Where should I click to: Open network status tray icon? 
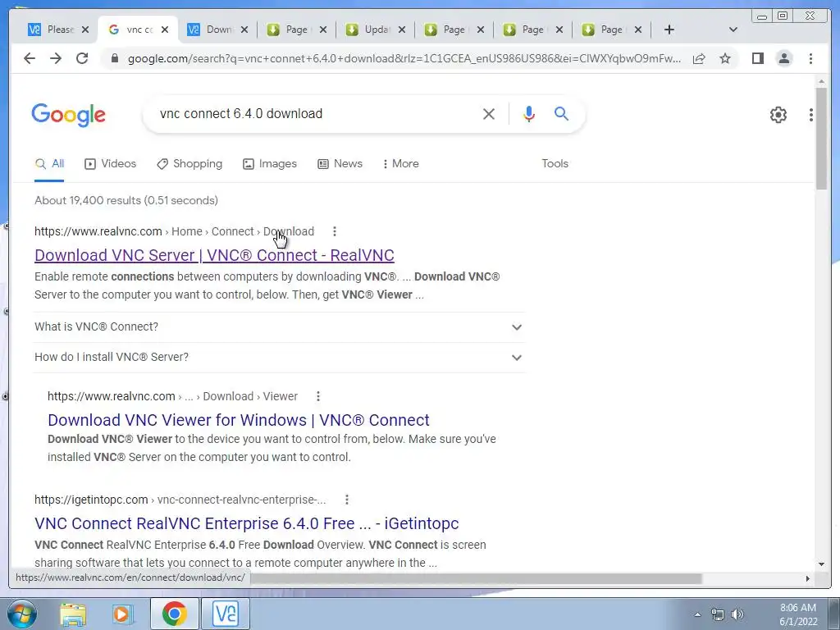tap(717, 614)
